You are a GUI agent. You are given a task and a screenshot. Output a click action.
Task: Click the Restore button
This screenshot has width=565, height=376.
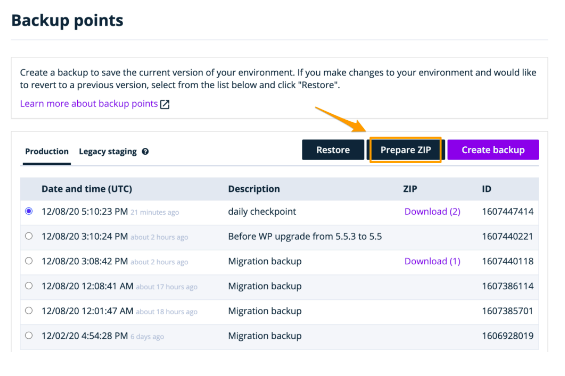coord(333,150)
